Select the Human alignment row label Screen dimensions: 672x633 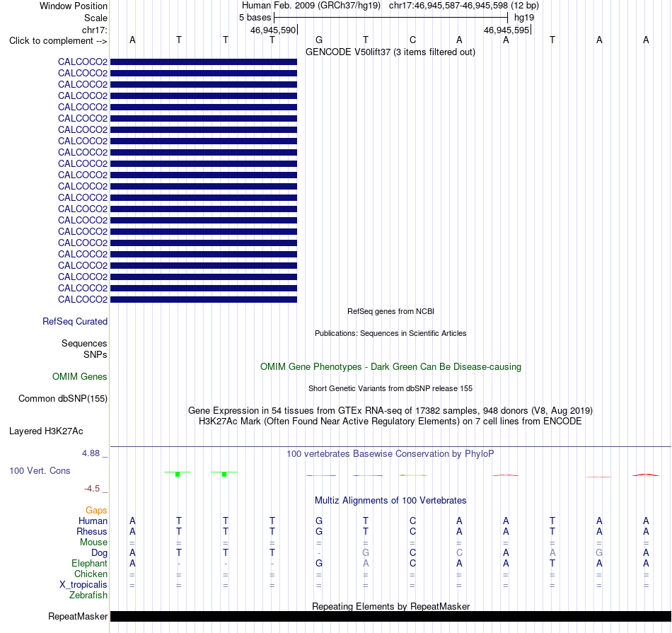point(93,521)
